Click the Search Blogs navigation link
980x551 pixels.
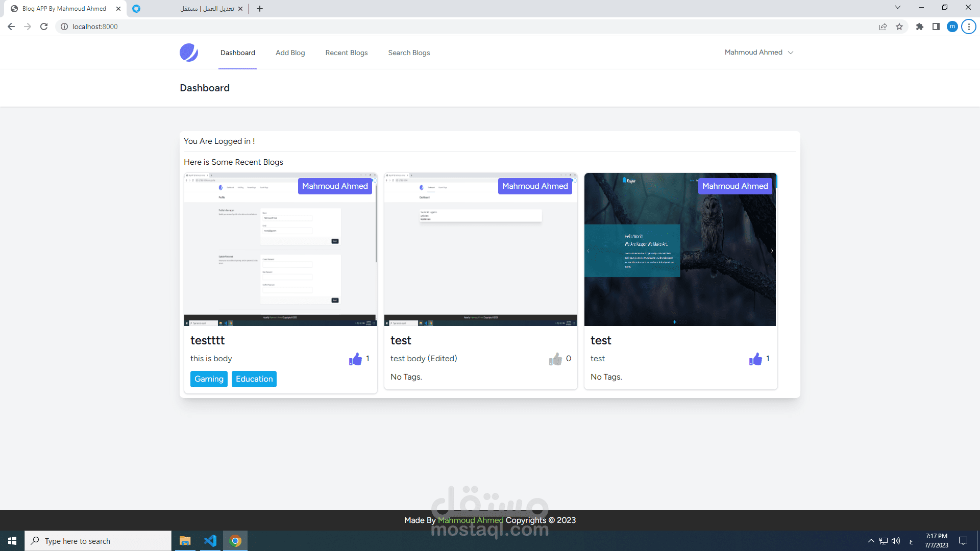409,53
